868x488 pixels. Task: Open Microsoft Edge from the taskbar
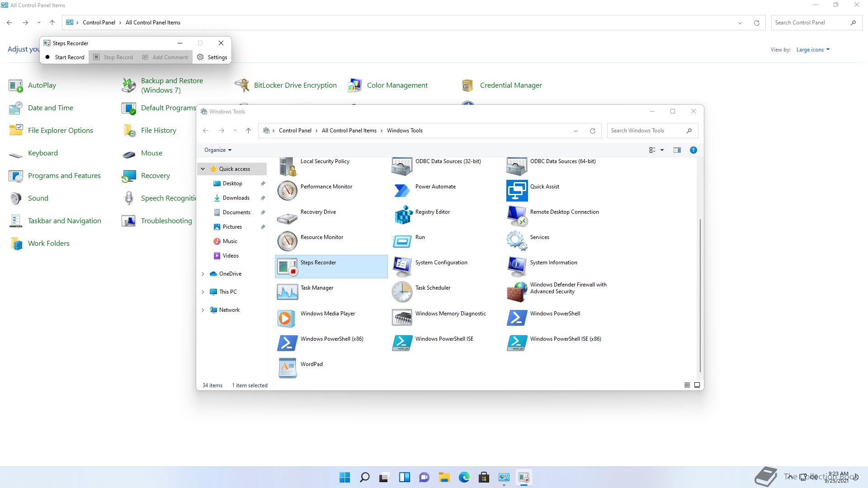click(464, 477)
